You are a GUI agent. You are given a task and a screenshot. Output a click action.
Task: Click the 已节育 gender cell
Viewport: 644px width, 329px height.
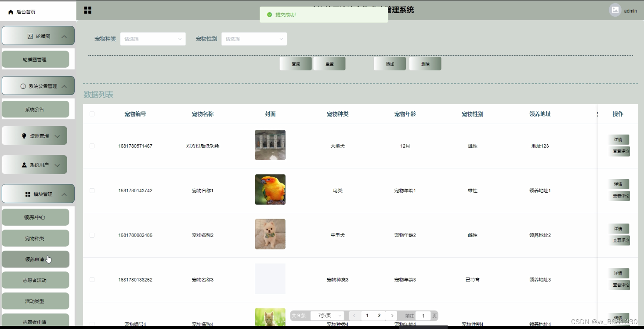473,280
